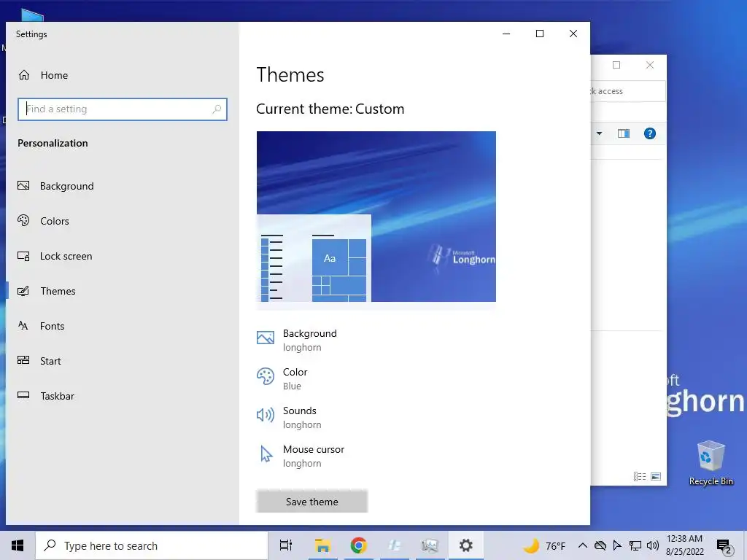
Task: Open Task View from taskbar
Action: (x=286, y=545)
